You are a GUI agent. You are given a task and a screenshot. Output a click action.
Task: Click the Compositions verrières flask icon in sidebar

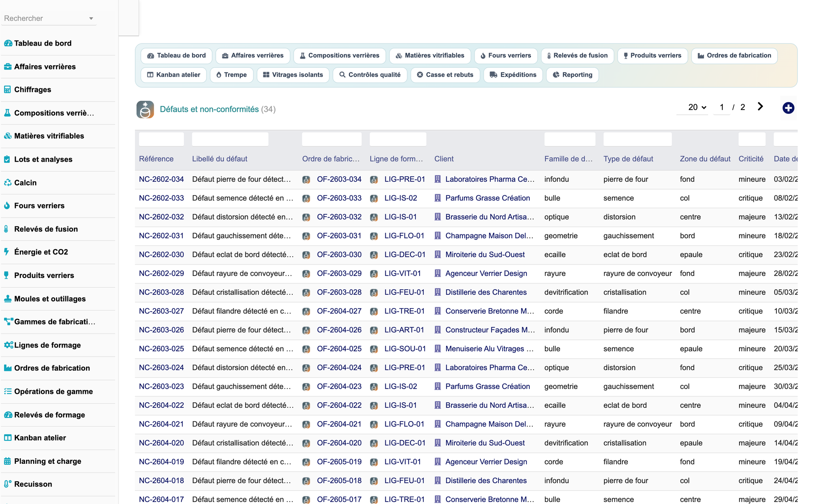(8, 113)
